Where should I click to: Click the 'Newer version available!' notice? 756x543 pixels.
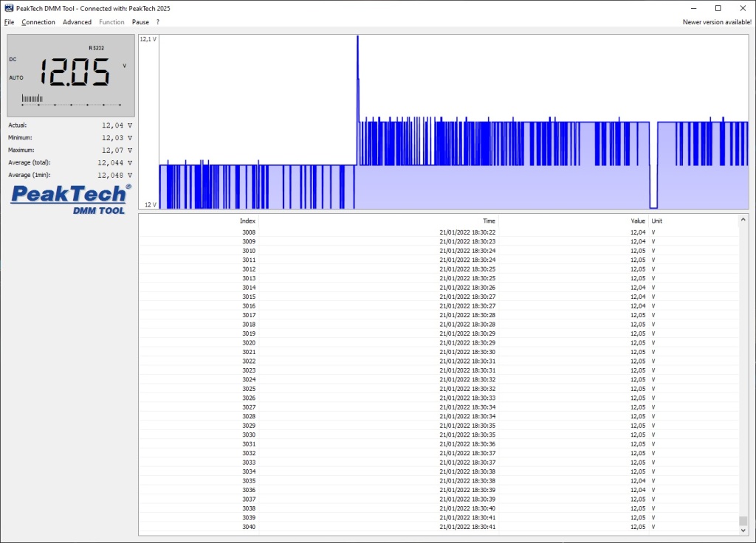coord(717,22)
